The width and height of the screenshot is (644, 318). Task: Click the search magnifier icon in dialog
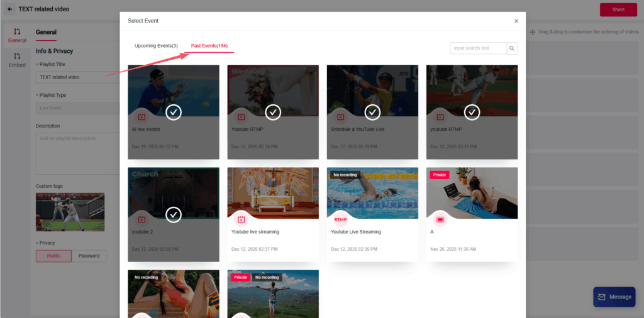513,48
